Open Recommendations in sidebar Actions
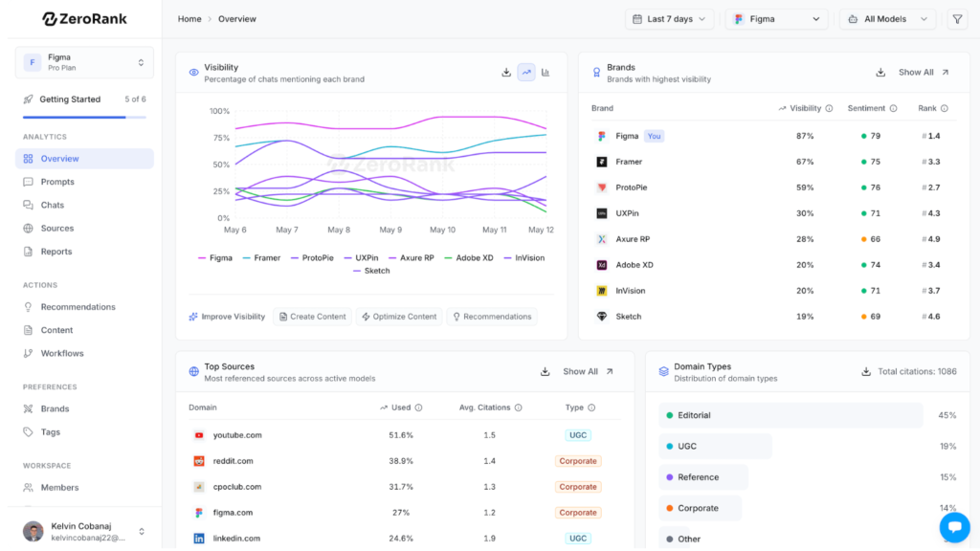Image resolution: width=980 pixels, height=551 pixels. pos(84,307)
